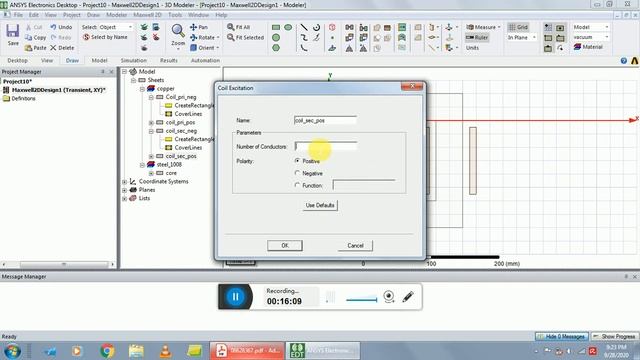Viewport: 640px width, 360px height.
Task: Toggle the Grid button
Action: [x=518, y=27]
